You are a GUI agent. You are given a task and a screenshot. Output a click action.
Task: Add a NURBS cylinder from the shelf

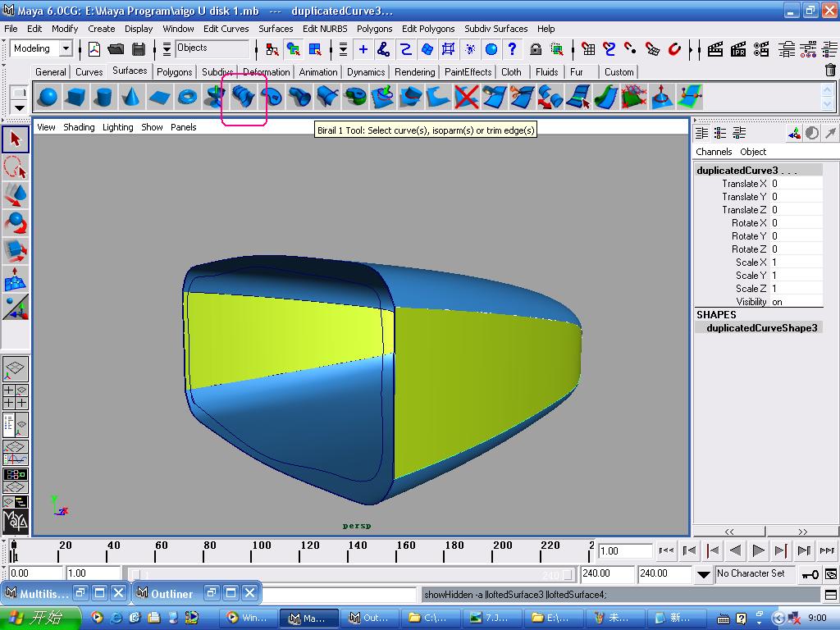103,97
